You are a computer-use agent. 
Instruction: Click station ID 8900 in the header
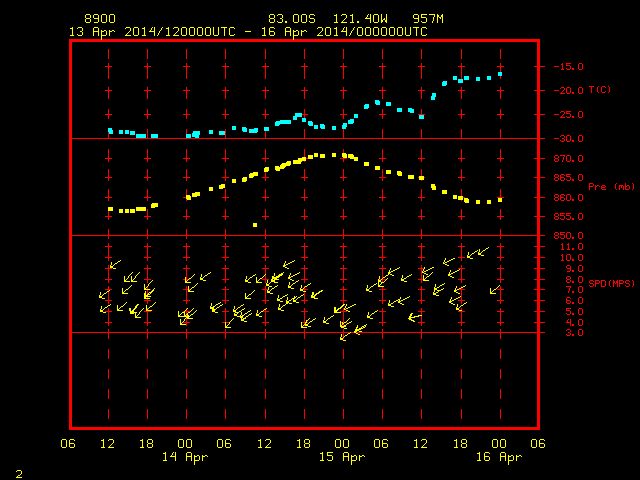(100, 19)
